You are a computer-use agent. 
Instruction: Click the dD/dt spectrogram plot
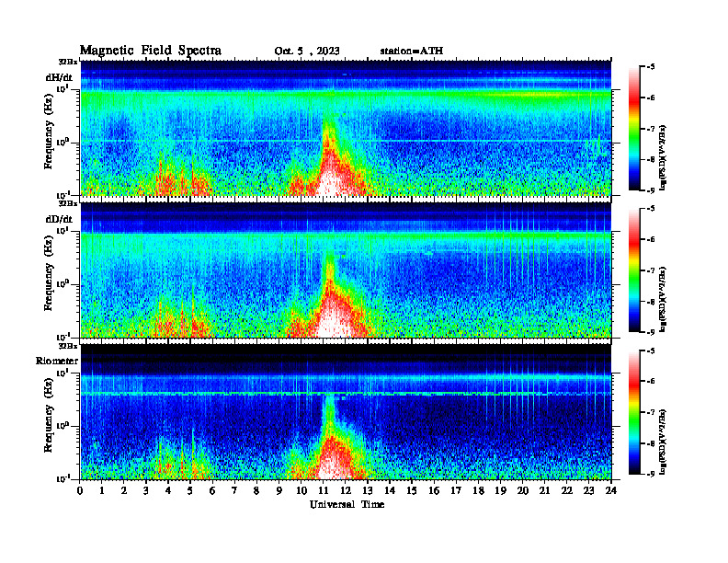click(x=346, y=270)
